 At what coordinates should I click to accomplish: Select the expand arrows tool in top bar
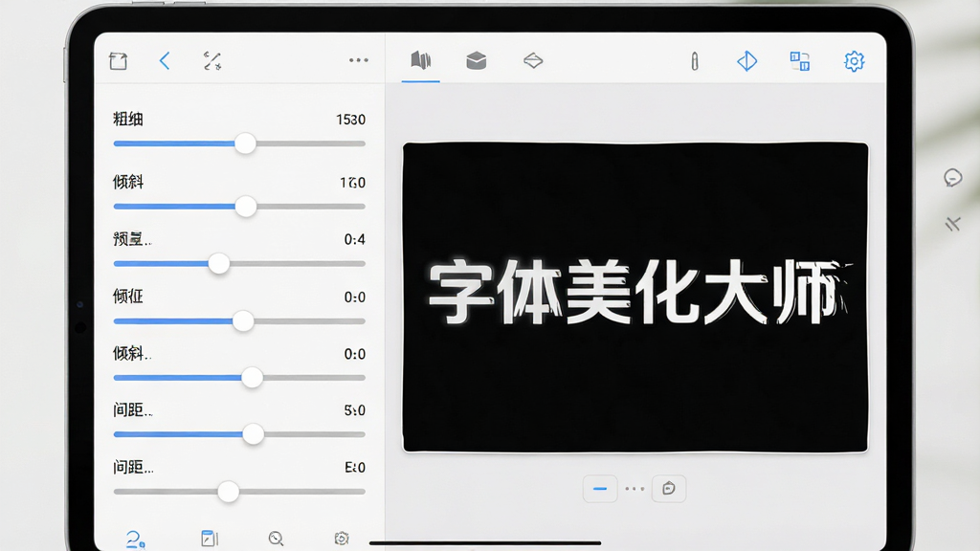(x=212, y=60)
